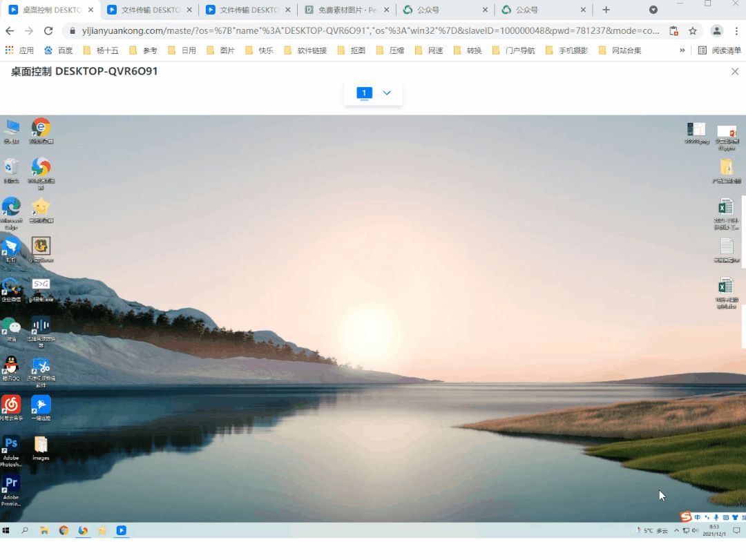Open Chrome tab search dropdown
Screen dimensions: 746x560
coord(653,10)
